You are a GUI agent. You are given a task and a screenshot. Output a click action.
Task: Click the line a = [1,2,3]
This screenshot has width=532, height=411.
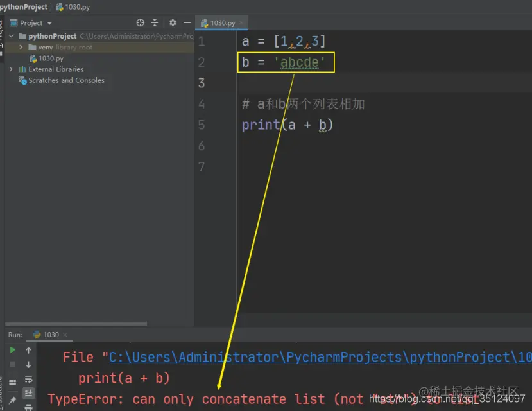(x=284, y=41)
